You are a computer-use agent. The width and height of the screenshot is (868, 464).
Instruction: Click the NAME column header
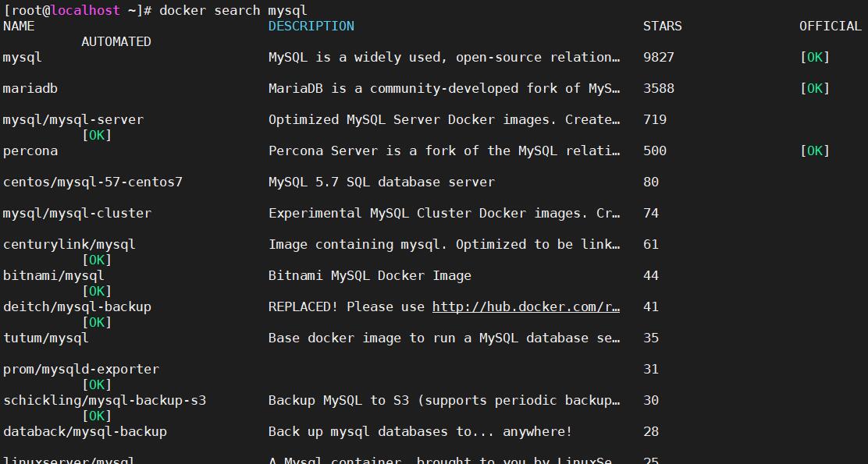pos(19,26)
